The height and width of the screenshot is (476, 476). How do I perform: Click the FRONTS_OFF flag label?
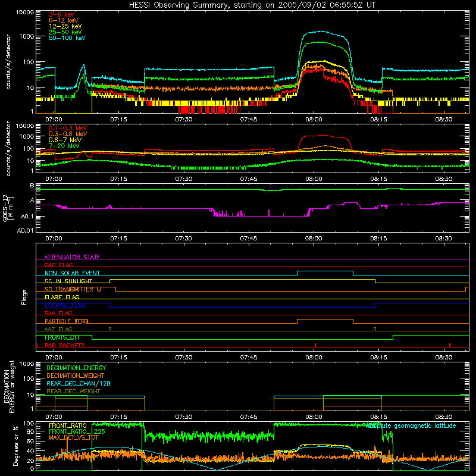62,337
